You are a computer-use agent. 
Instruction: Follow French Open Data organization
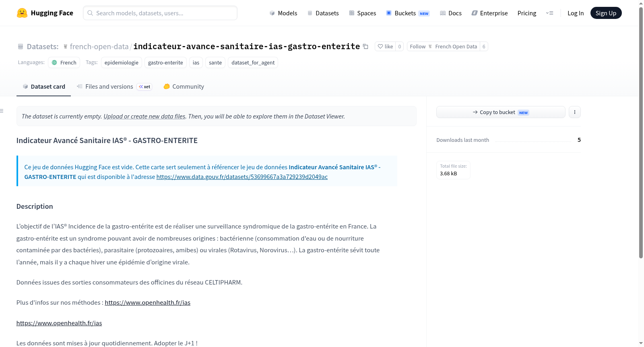pyautogui.click(x=444, y=46)
